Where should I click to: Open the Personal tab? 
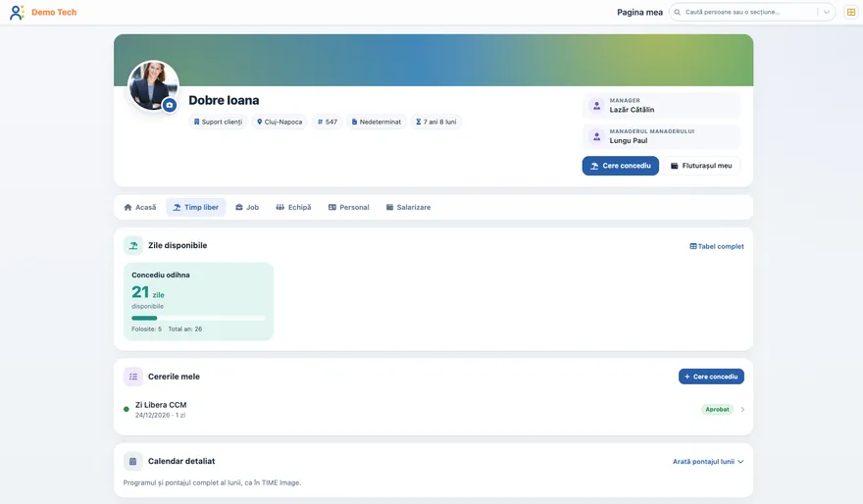[x=348, y=208]
